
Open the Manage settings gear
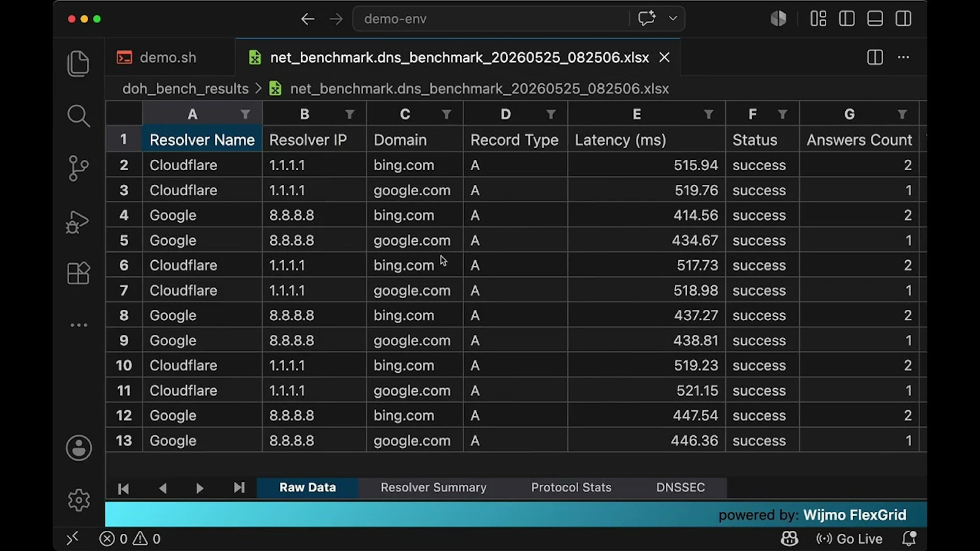pos(78,500)
